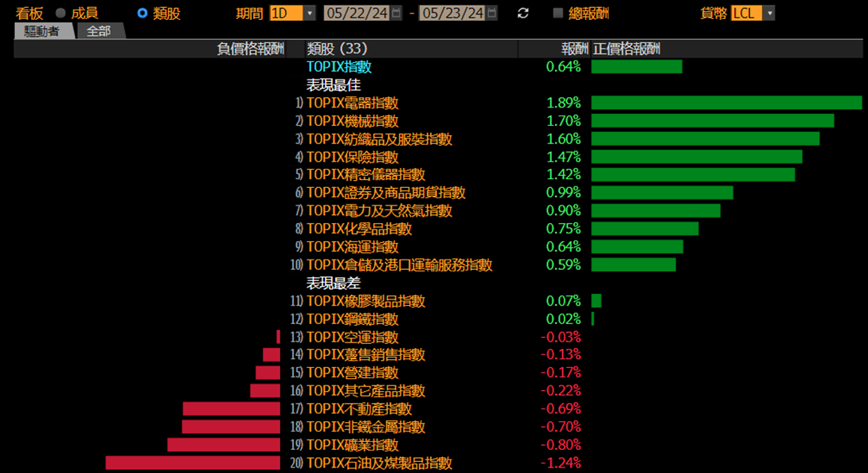This screenshot has height=473, width=868.
Task: Choose TOPIX石油及煤製品指數 entry
Action: pos(379,463)
